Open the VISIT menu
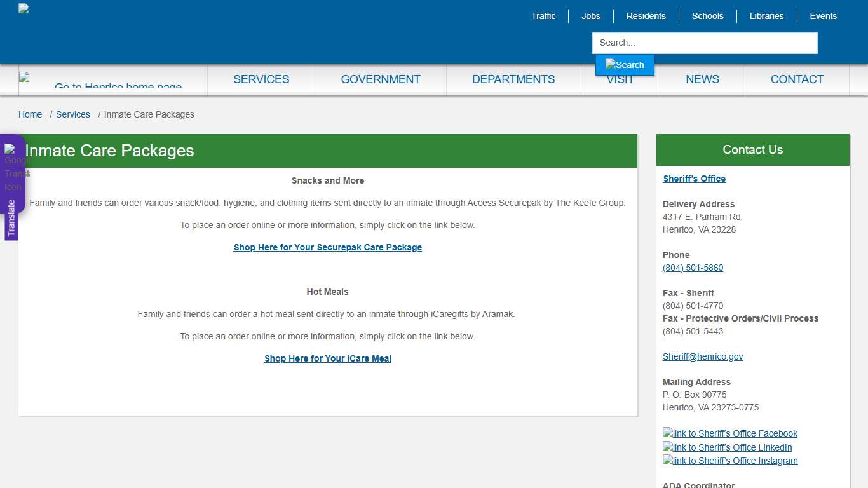Viewport: 868px width, 488px height. (620, 79)
